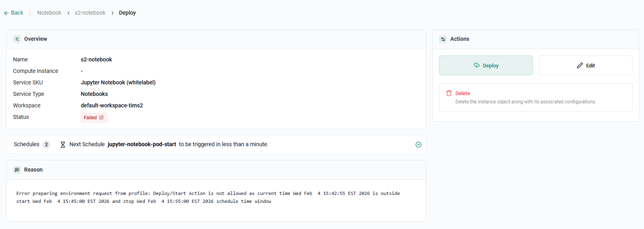Click the Overview panel header icon
Image resolution: width=644 pixels, height=229 pixels.
[17, 39]
